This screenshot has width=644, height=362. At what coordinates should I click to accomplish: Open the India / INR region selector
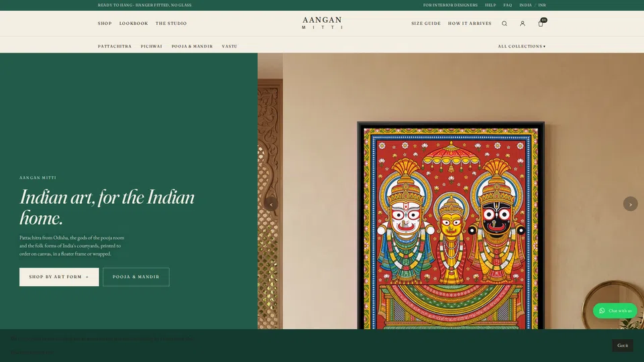pyautogui.click(x=532, y=5)
